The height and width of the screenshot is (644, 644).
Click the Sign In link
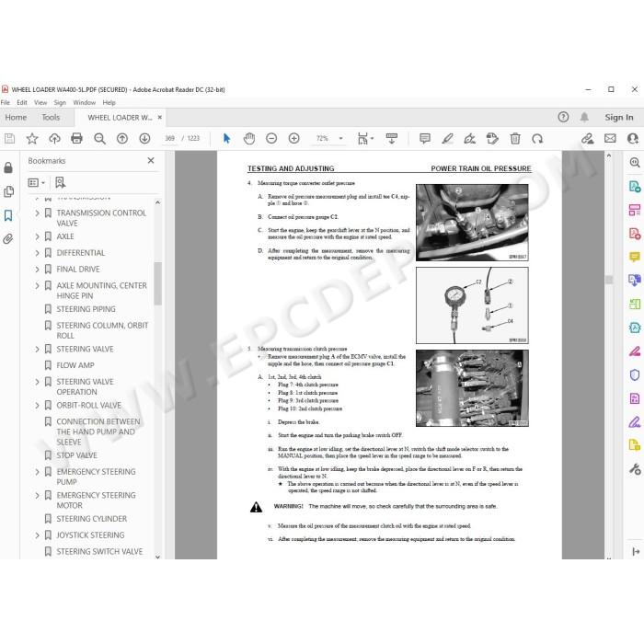click(619, 118)
